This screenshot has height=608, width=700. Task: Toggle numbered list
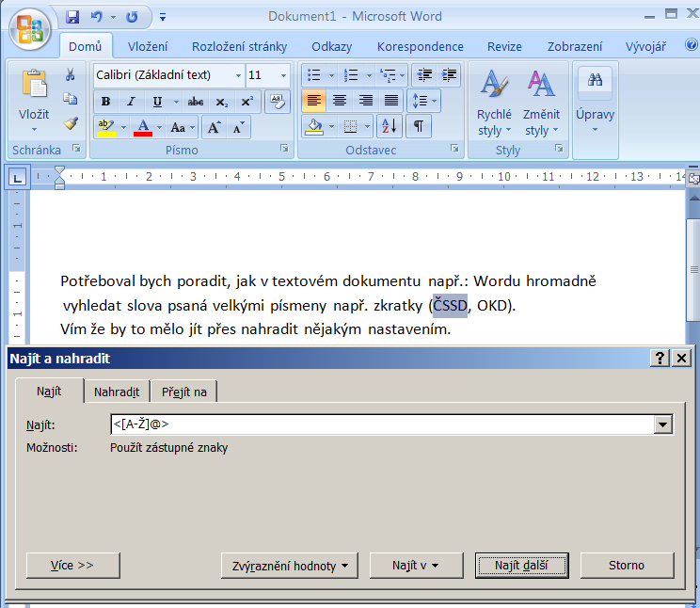click(x=351, y=74)
